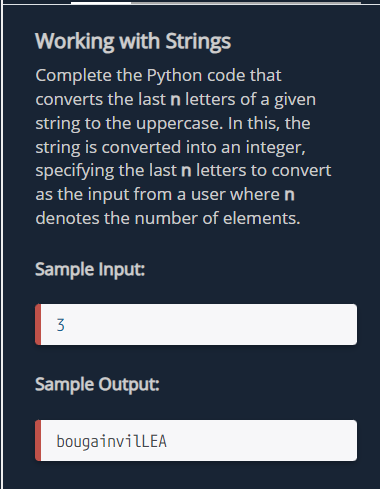
Task: Click the word Python in the description
Action: coord(174,76)
